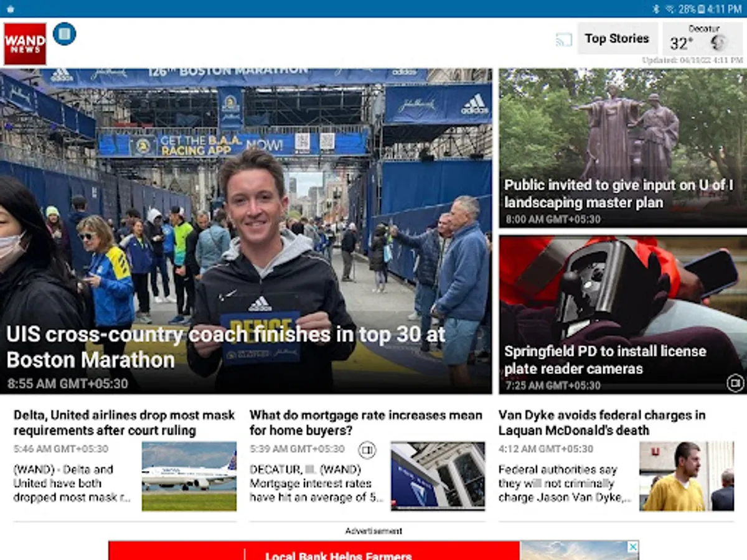Click the '8:55 AM GMT+05:30' timestamp

[x=68, y=384]
